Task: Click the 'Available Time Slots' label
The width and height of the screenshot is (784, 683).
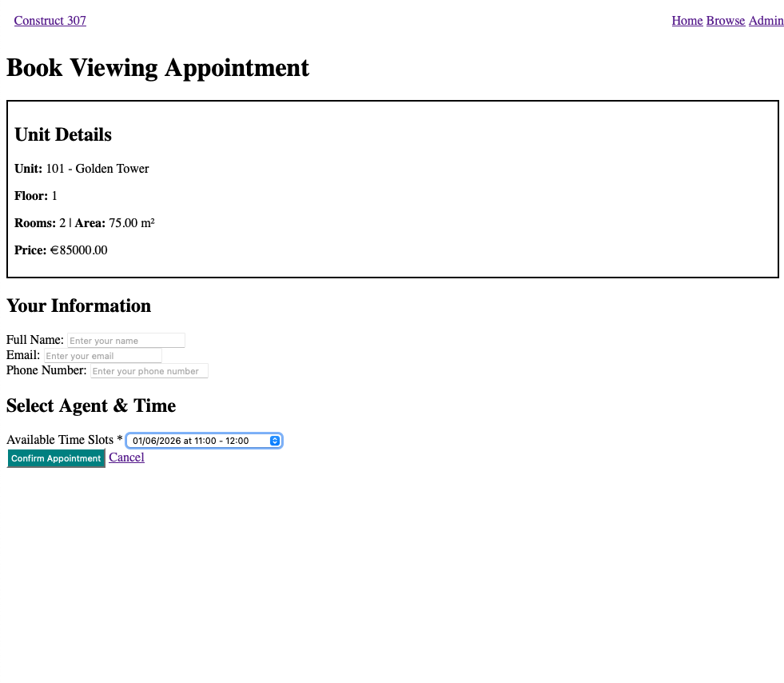Action: (60, 441)
